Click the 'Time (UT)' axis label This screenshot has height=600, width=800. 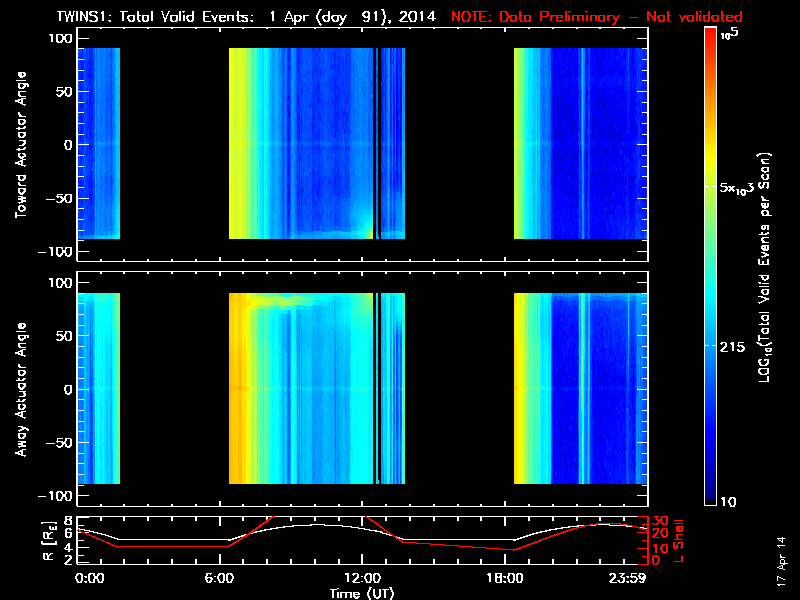click(362, 593)
